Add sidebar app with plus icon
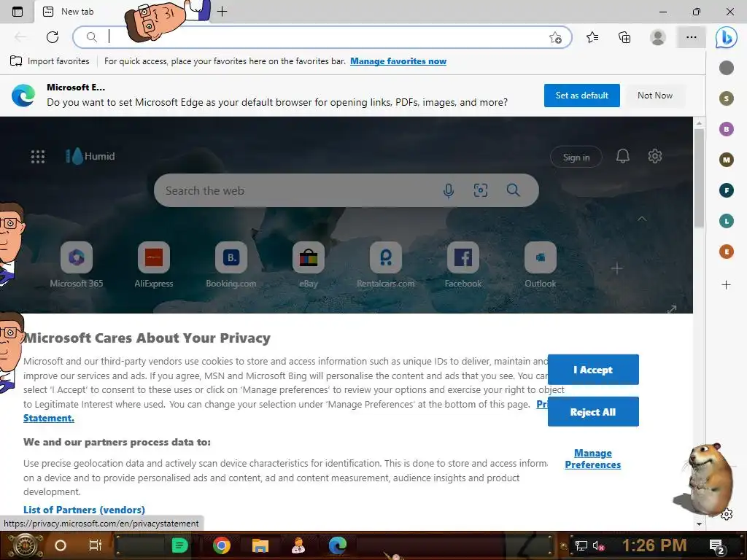 tap(726, 285)
